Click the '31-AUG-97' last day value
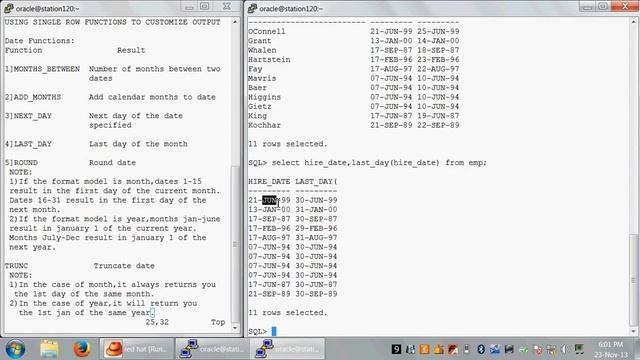Image resolution: width=640 pixels, height=360 pixels. (x=316, y=238)
